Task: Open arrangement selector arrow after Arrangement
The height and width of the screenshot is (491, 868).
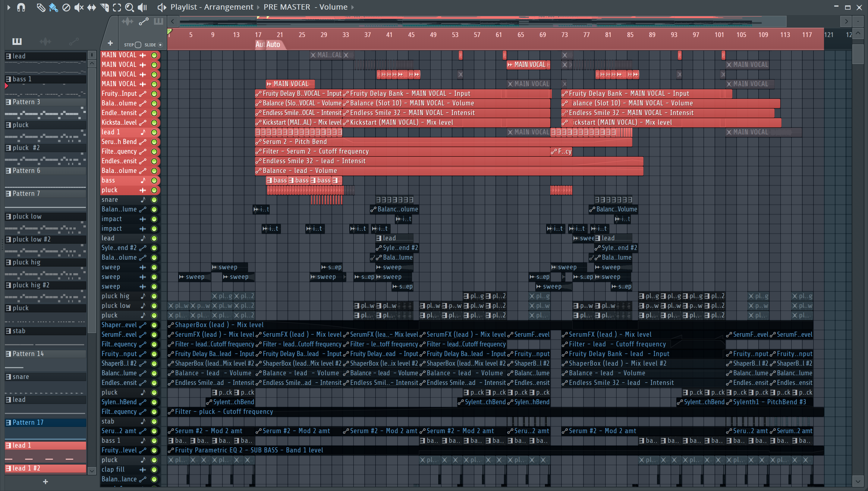Action: [258, 7]
